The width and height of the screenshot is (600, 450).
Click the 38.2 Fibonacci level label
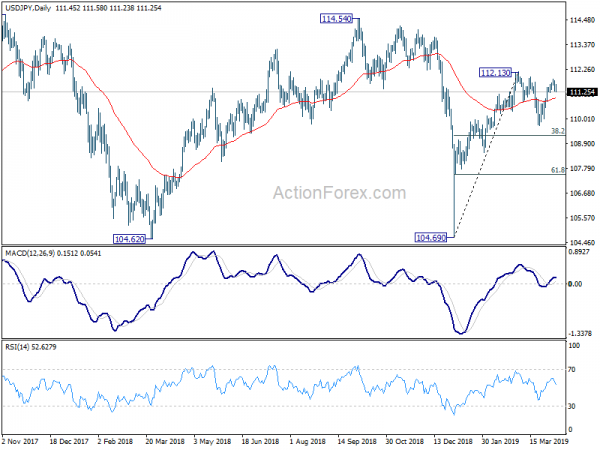coord(558,131)
